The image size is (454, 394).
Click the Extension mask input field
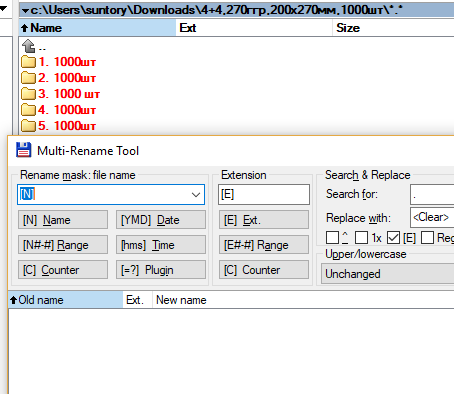[264, 194]
